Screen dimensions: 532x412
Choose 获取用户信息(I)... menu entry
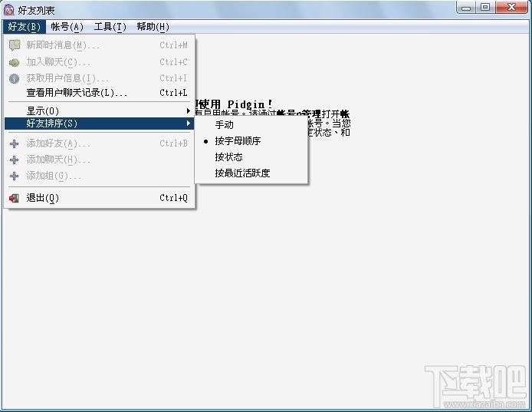100,78
